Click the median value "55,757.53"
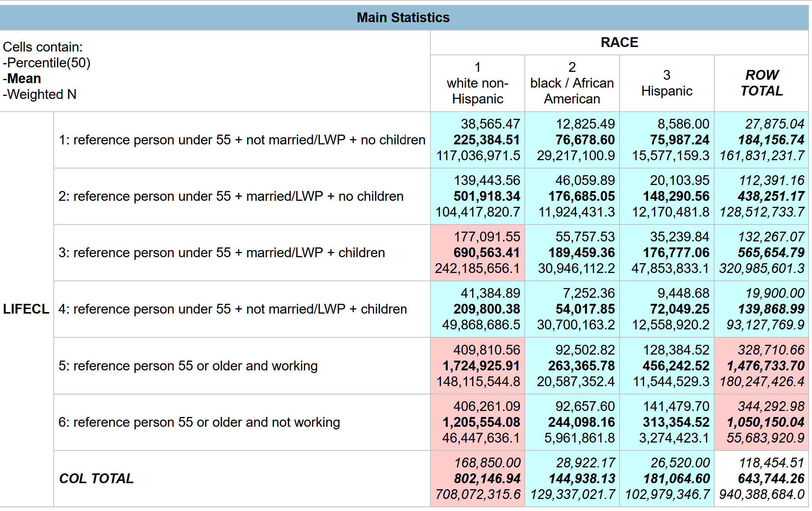 point(585,237)
